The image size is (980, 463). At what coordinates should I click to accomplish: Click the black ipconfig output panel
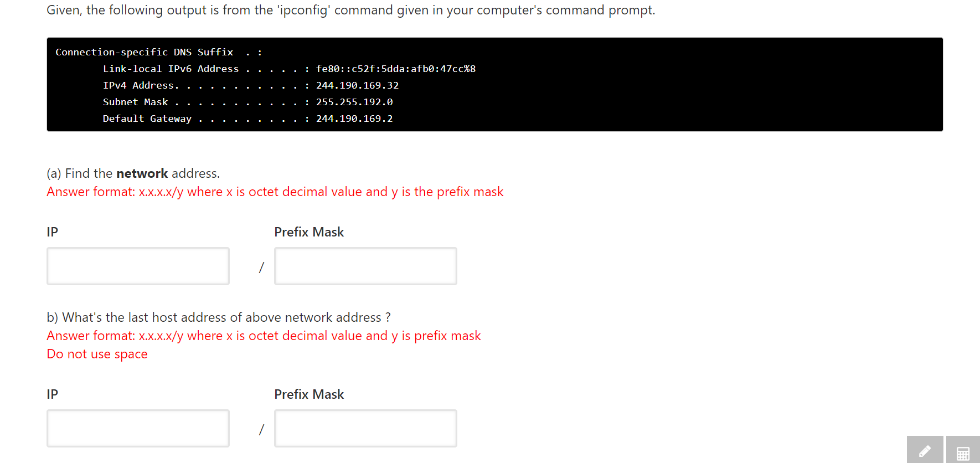click(493, 84)
